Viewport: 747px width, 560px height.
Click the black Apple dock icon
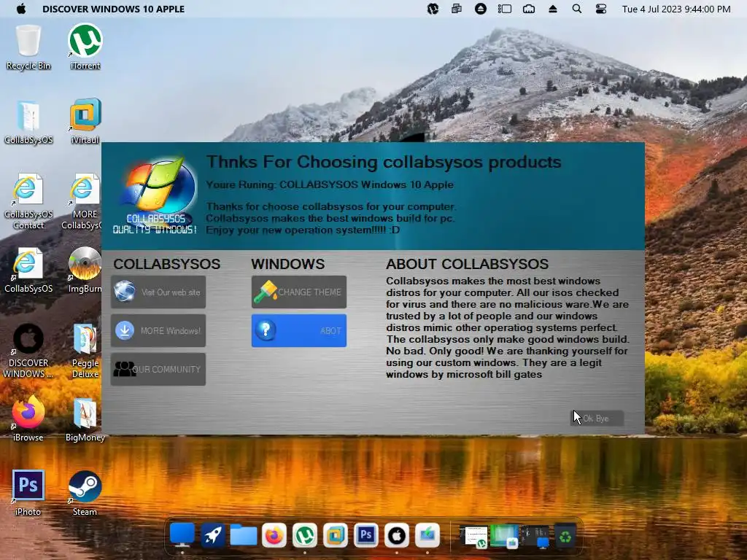tap(397, 536)
